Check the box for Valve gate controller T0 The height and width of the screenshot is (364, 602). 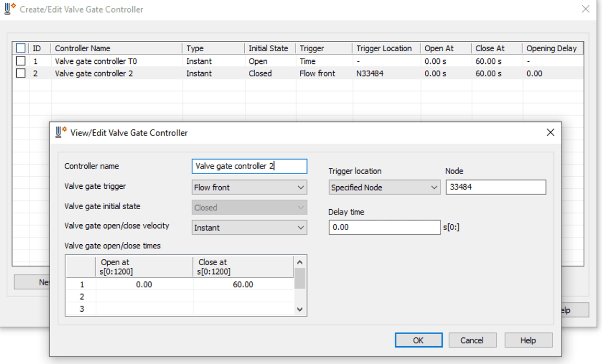[21, 61]
